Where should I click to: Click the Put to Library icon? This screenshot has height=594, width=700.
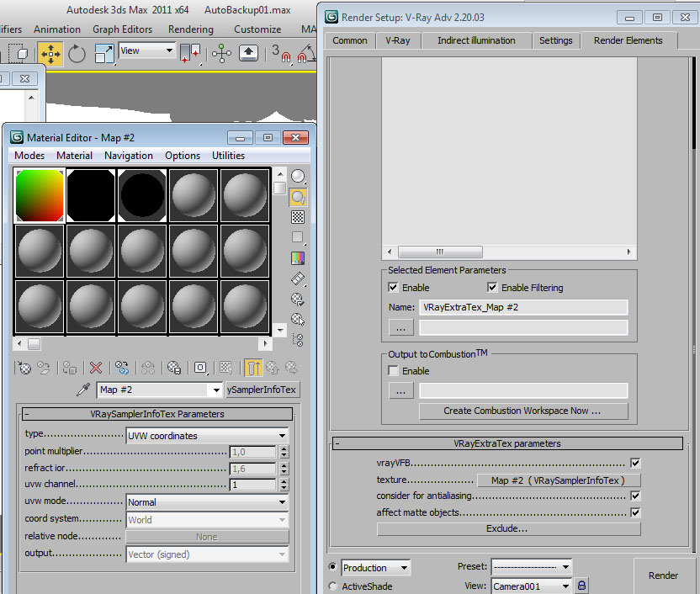[173, 368]
